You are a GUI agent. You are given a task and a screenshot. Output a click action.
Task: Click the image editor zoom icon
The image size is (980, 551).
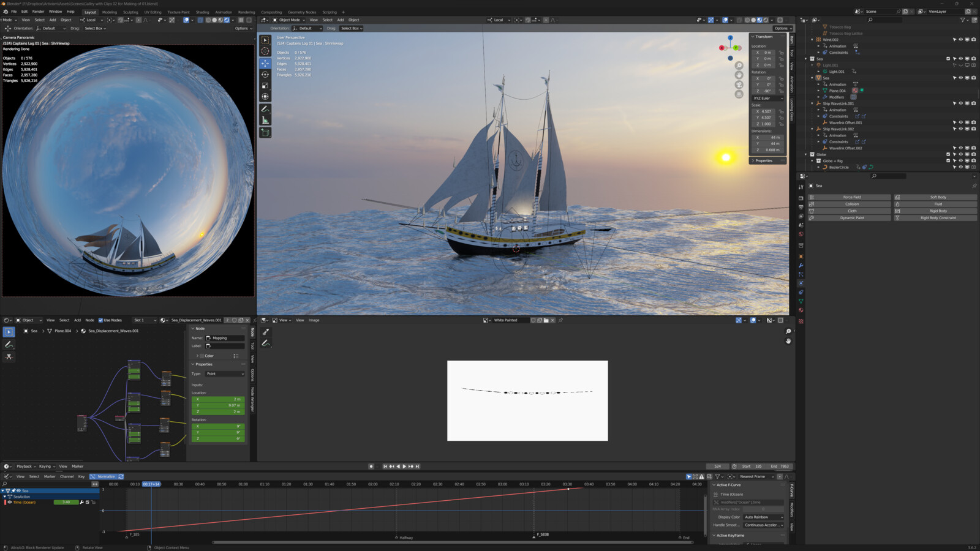click(x=788, y=331)
